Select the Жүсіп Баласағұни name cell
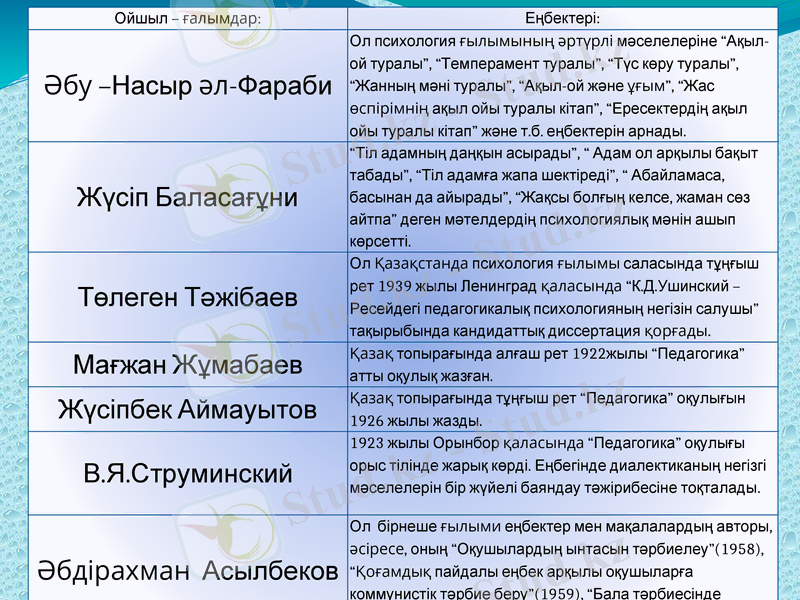This screenshot has width=800, height=600. [188, 197]
